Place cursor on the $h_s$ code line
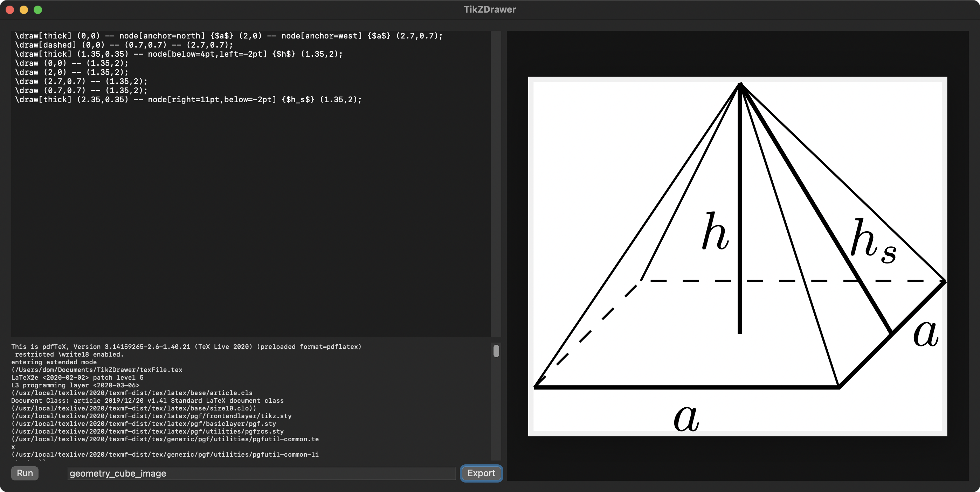 tap(188, 100)
